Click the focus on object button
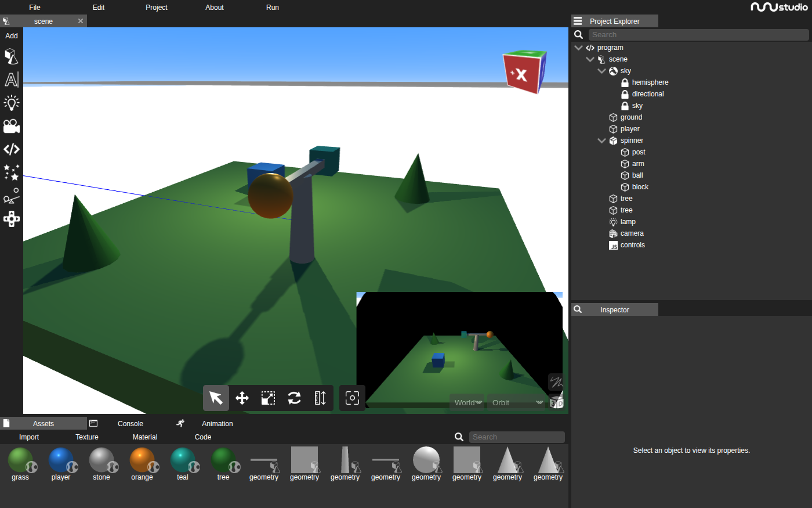The image size is (812, 508). tap(352, 398)
